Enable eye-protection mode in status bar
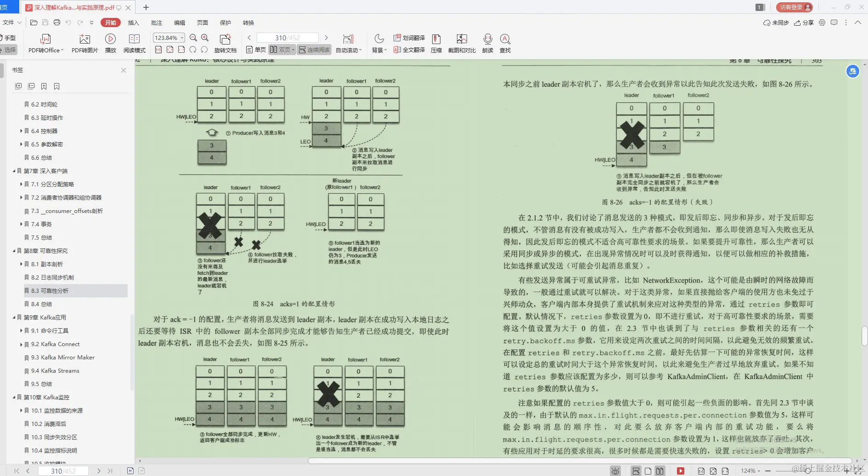 click(x=616, y=470)
